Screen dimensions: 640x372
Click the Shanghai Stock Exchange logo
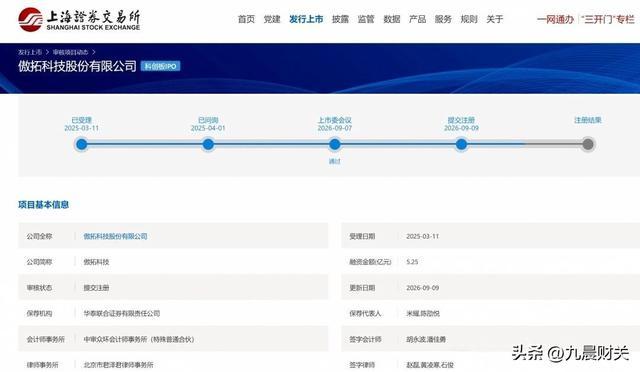tap(79, 20)
